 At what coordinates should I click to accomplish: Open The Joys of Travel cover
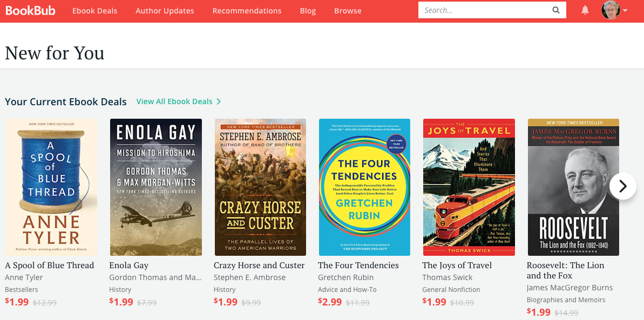[469, 187]
